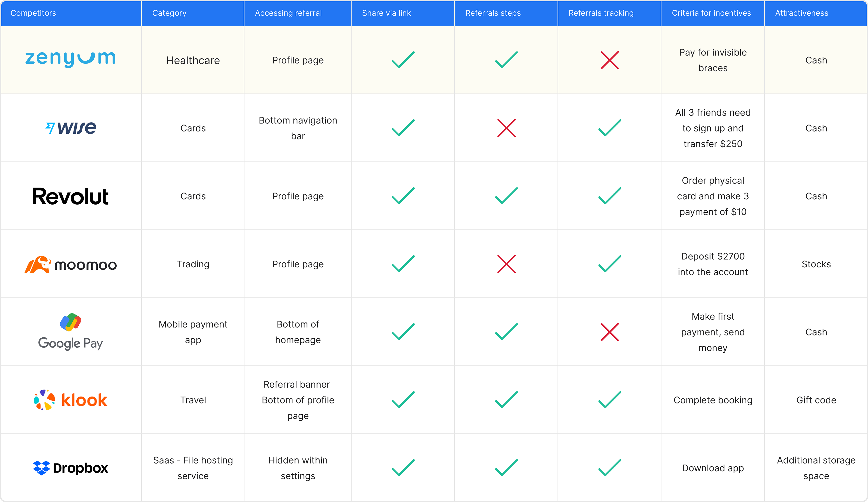This screenshot has width=868, height=502.
Task: Click the 'Bottom navigation bar' cell
Action: pyautogui.click(x=298, y=128)
